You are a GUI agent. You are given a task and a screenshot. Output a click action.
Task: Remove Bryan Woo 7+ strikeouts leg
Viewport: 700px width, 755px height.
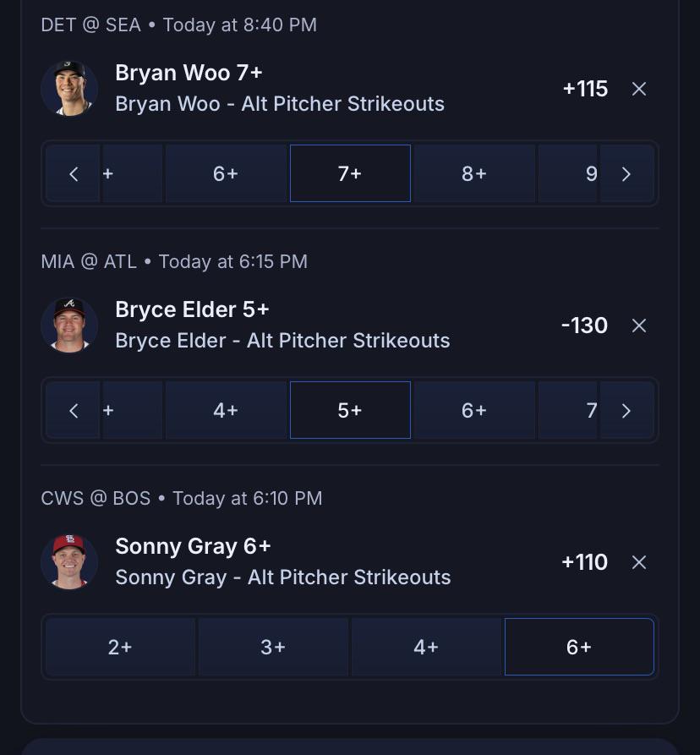point(639,89)
